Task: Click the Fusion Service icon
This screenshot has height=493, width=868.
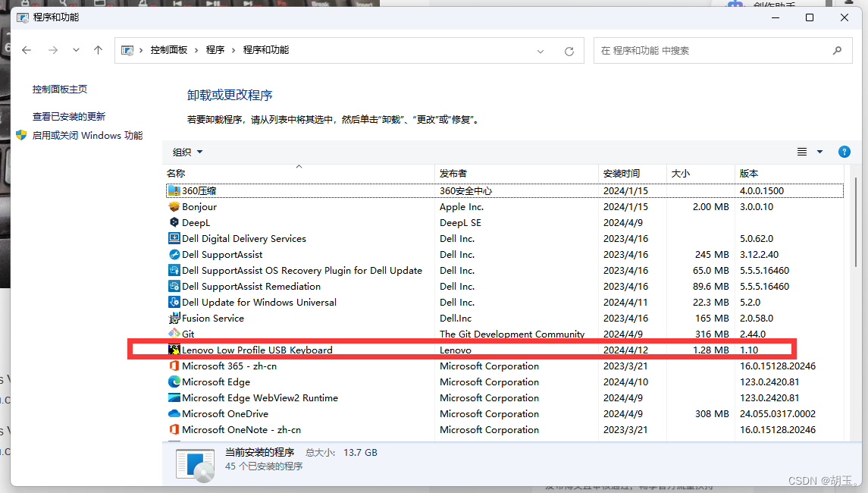Action: [x=174, y=318]
